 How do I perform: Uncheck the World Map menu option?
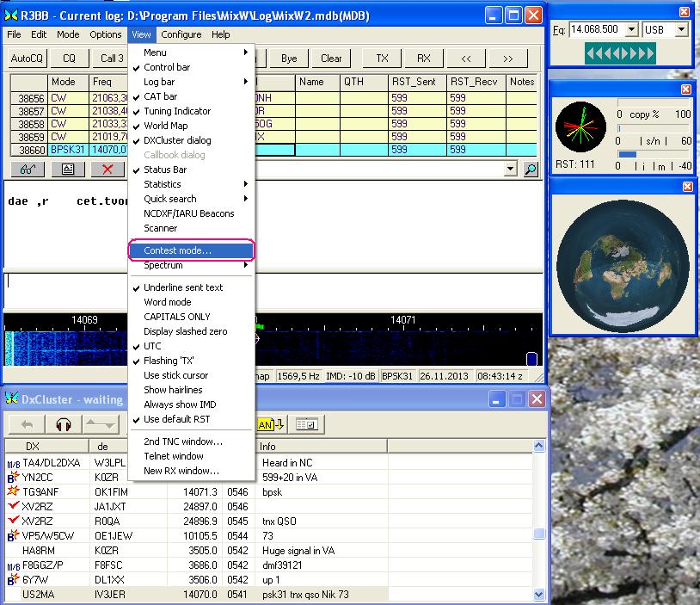coord(167,126)
